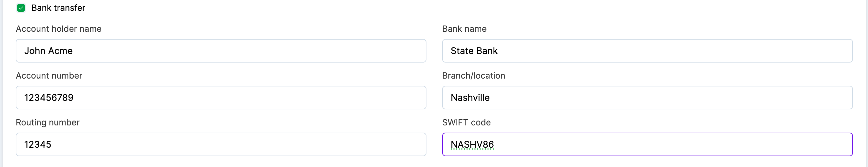Uncheck the Bank transfer checkbox
Image resolution: width=868 pixels, height=167 pixels.
21,8
